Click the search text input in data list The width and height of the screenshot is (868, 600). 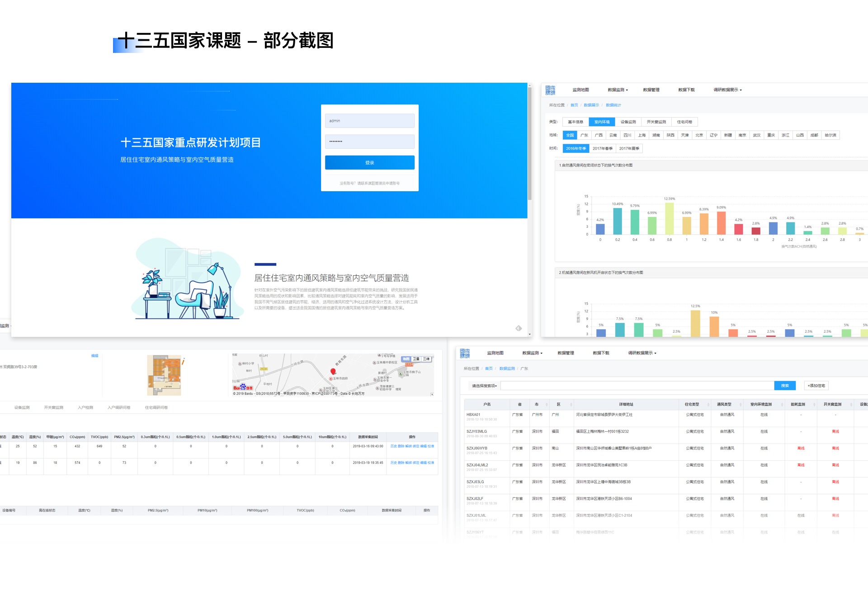pyautogui.click(x=637, y=386)
